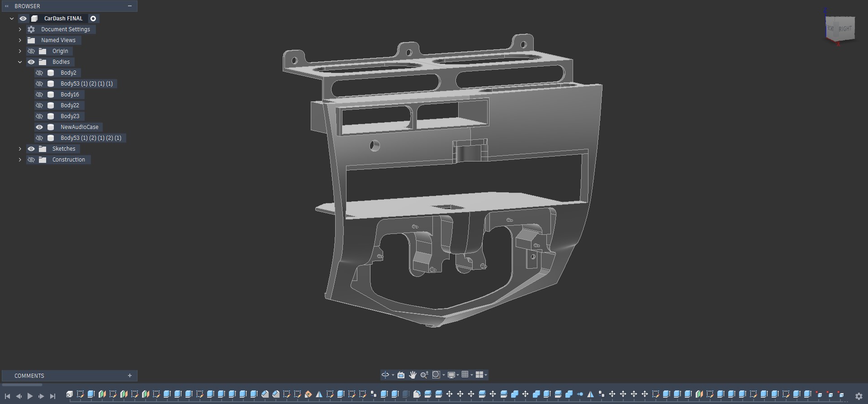Screen dimensions: 868x404
Task: Jump to the timeline beginning
Action: (7, 396)
